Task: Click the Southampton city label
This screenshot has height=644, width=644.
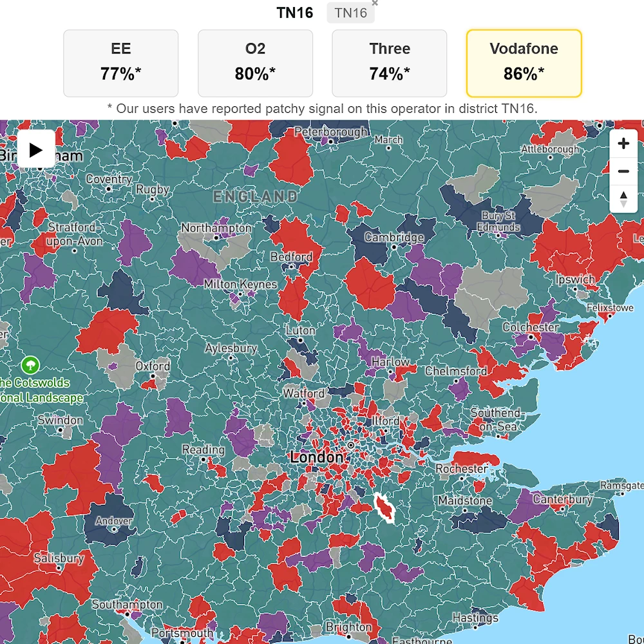Action: click(128, 605)
